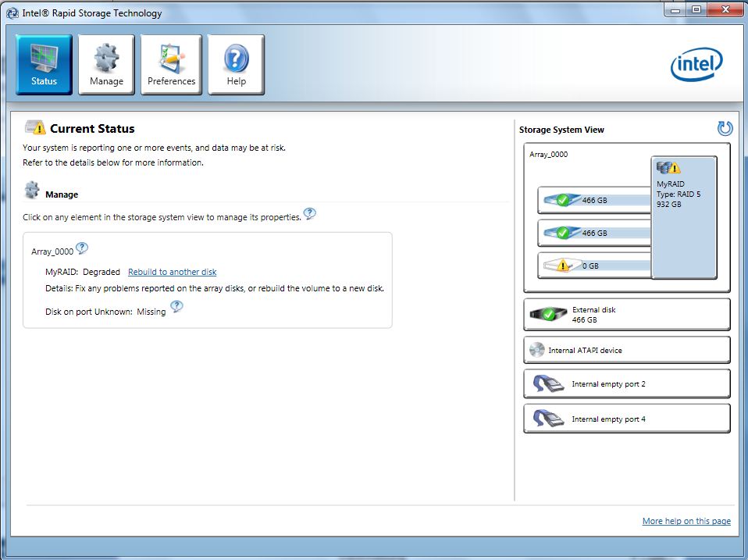This screenshot has height=560, width=748.
Task: Select the Internal ATAPI device entry
Action: tap(627, 350)
